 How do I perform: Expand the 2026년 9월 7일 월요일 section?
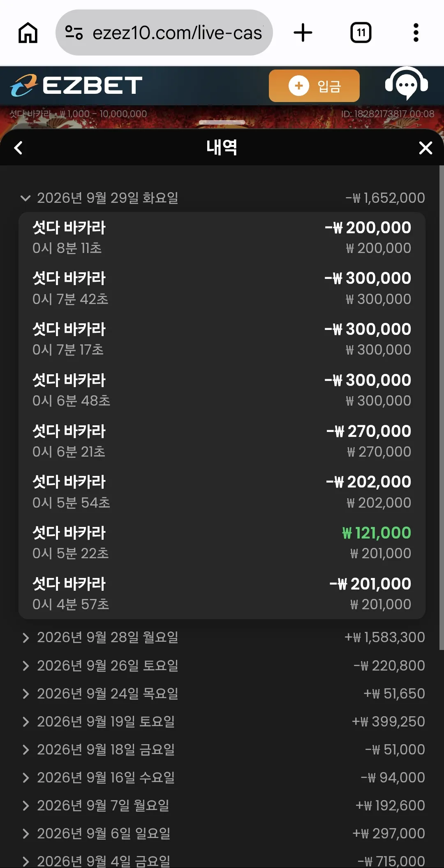[x=222, y=805]
